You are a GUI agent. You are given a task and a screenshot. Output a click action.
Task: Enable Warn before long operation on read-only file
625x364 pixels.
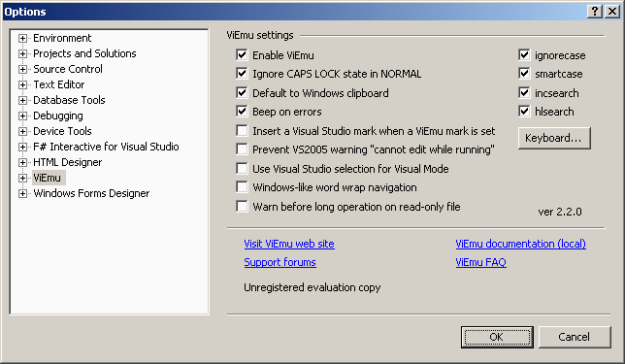242,206
